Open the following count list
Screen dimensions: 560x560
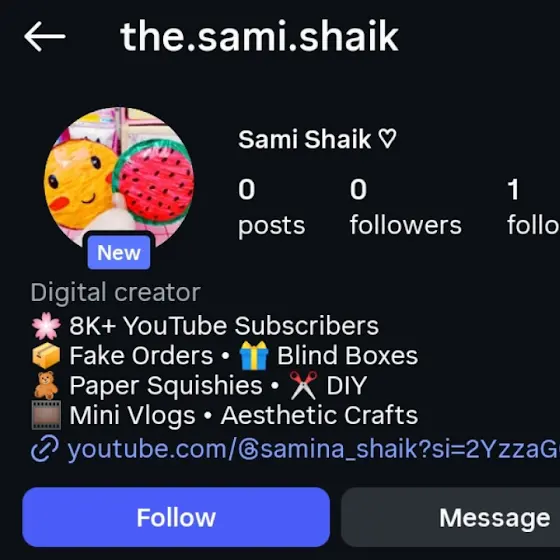click(533, 207)
